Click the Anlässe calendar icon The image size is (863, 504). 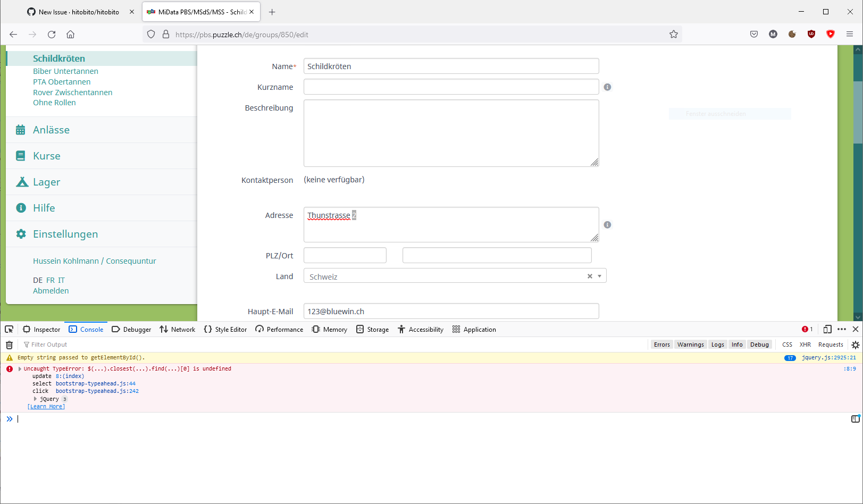click(21, 129)
